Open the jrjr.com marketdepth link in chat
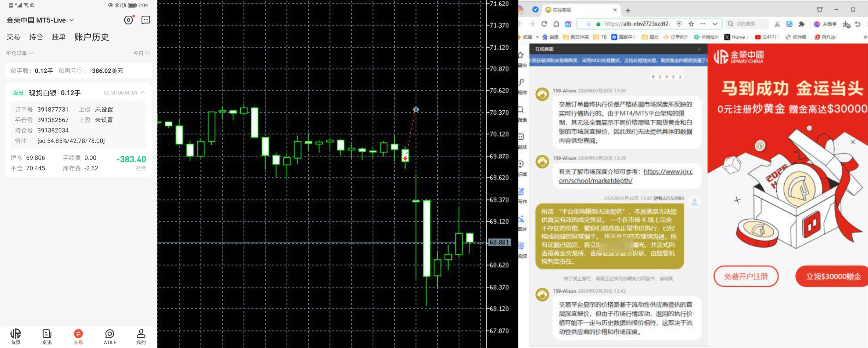868x348 pixels. point(626,176)
